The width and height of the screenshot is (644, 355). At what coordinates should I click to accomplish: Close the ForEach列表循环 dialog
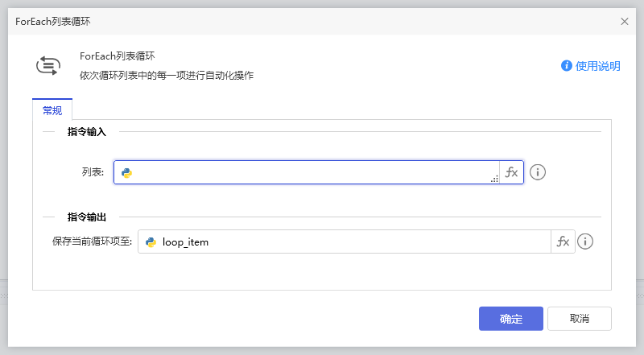coord(625,22)
